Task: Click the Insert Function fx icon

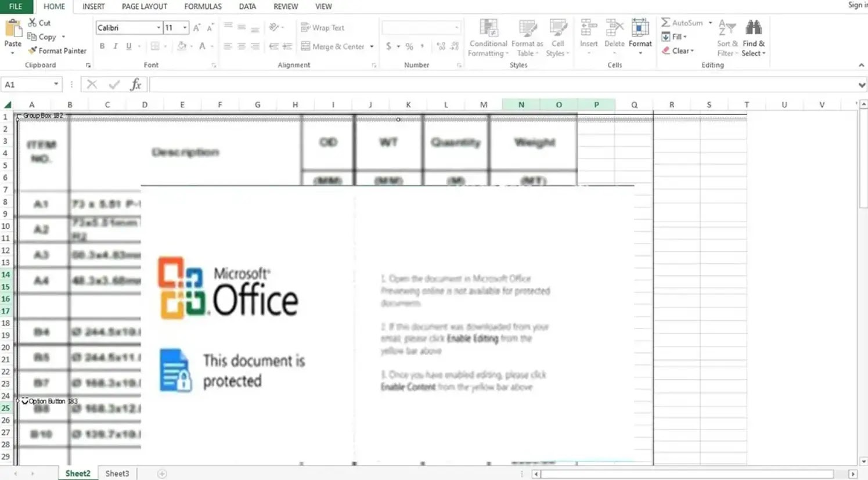Action: pos(136,85)
